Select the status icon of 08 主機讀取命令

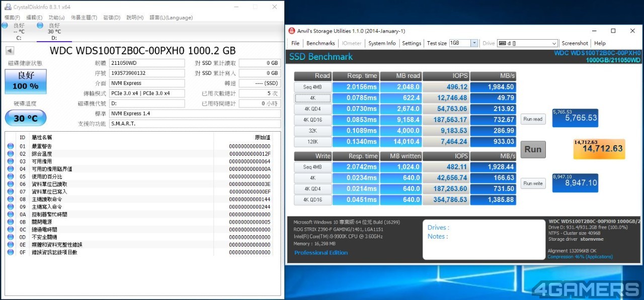11,199
